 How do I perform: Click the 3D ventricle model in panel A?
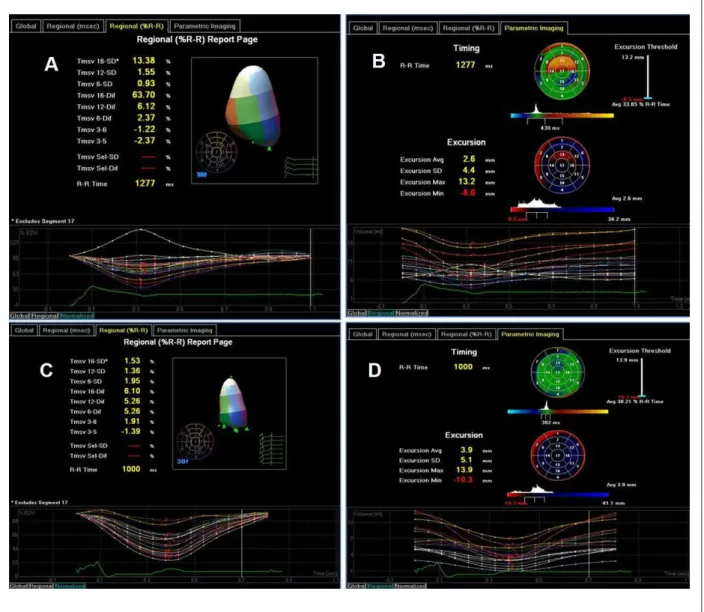(252, 106)
